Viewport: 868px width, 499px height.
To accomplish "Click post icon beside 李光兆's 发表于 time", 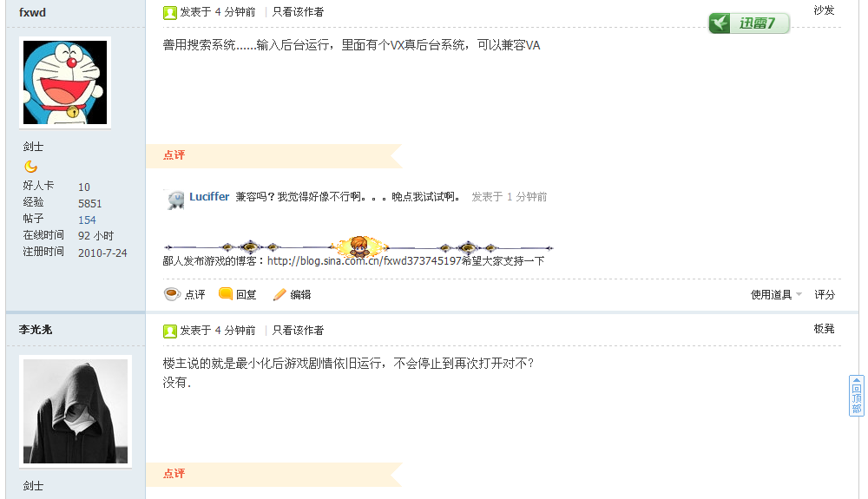I will [x=170, y=331].
